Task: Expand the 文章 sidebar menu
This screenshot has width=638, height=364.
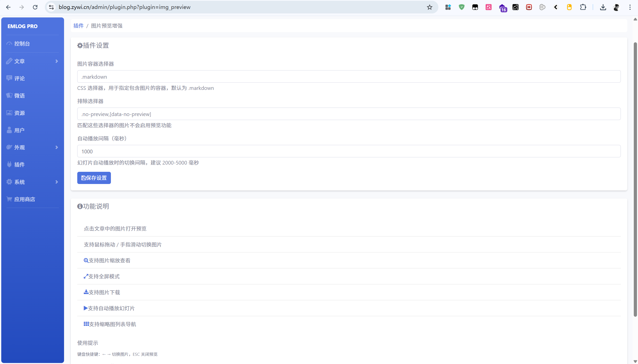Action: coord(33,61)
